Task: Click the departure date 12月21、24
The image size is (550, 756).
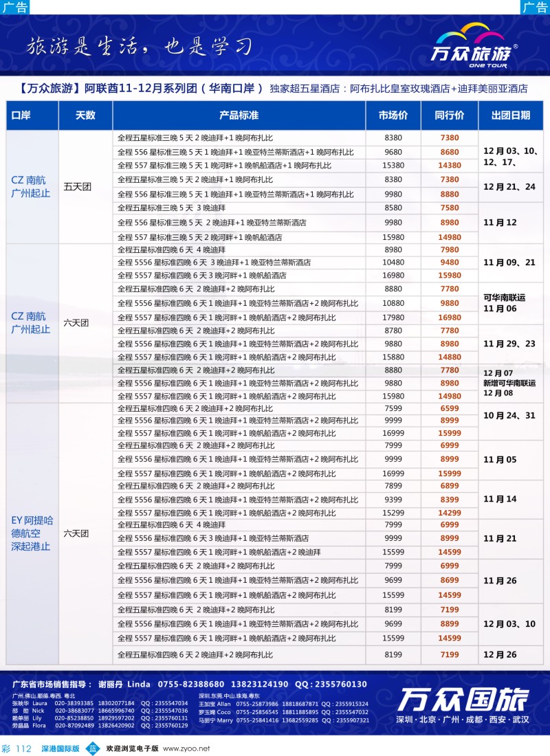Action: pos(509,186)
